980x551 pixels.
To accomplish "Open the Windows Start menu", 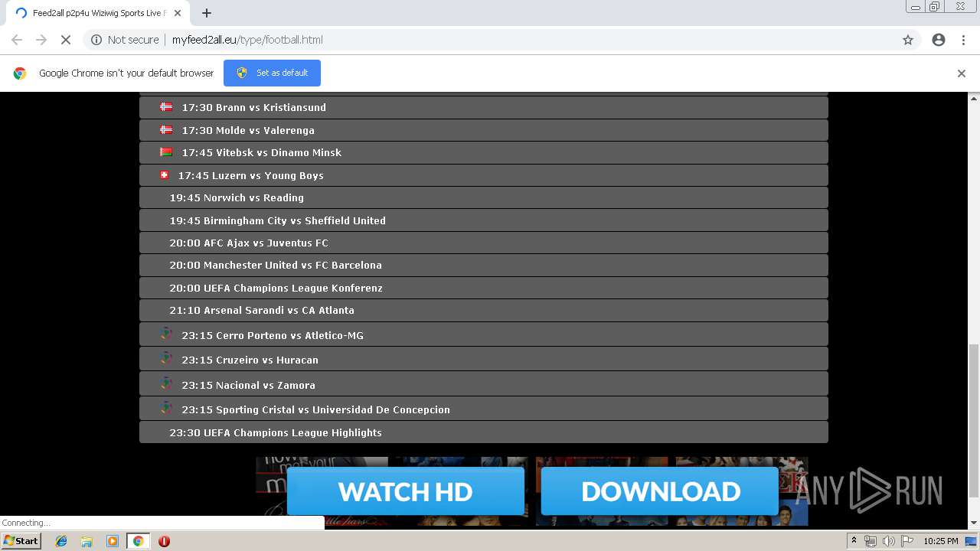I will point(21,541).
